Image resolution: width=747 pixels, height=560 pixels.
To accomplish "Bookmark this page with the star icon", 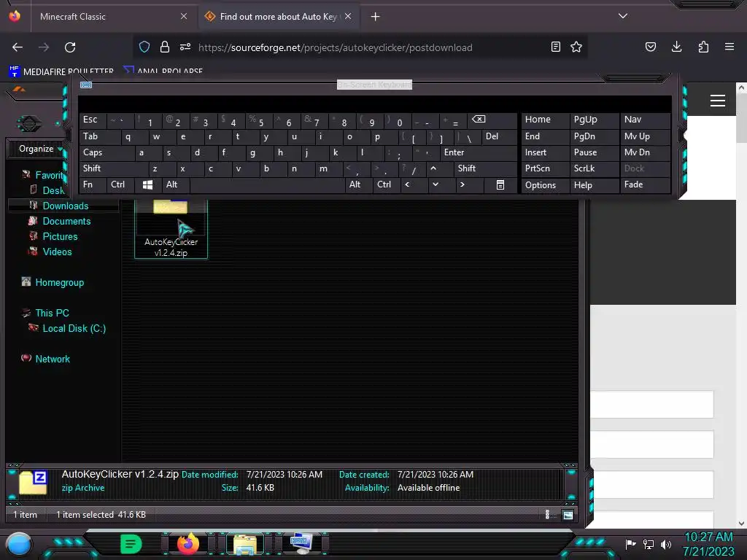I will (576, 47).
